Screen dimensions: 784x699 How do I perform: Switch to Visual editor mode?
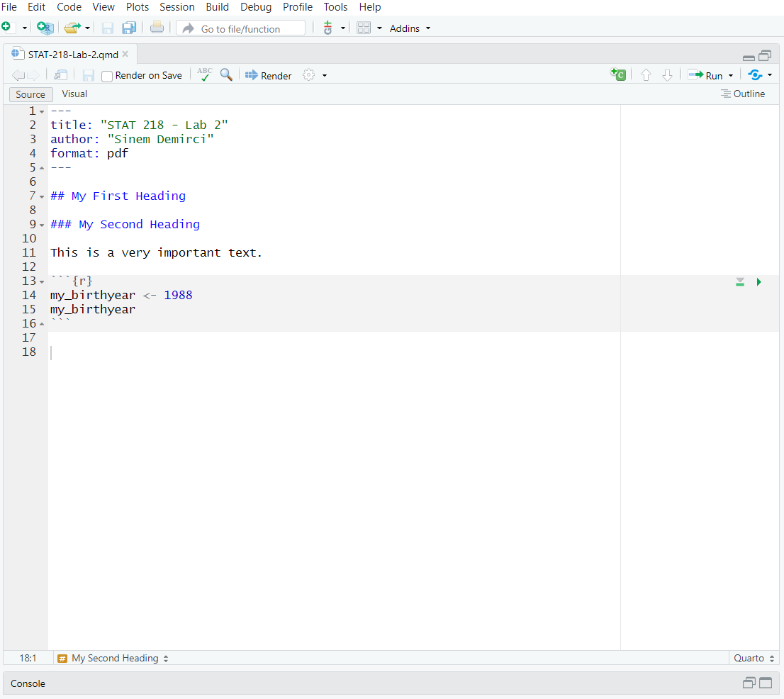coord(74,94)
